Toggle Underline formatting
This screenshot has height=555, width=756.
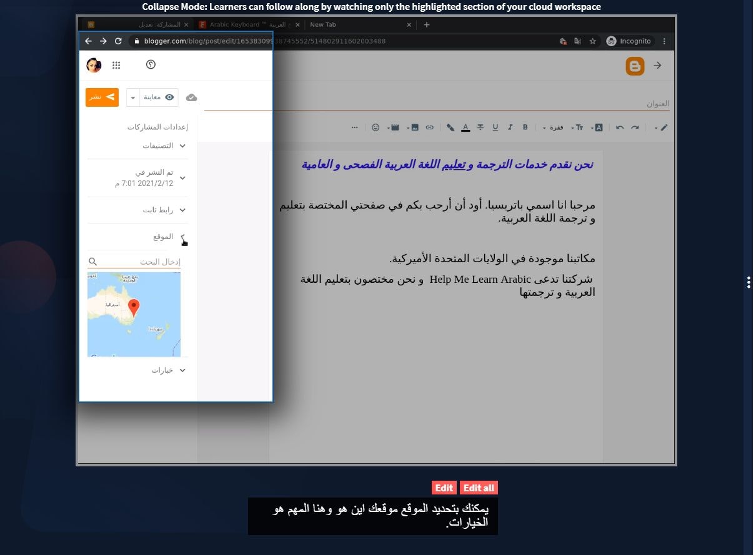click(495, 127)
